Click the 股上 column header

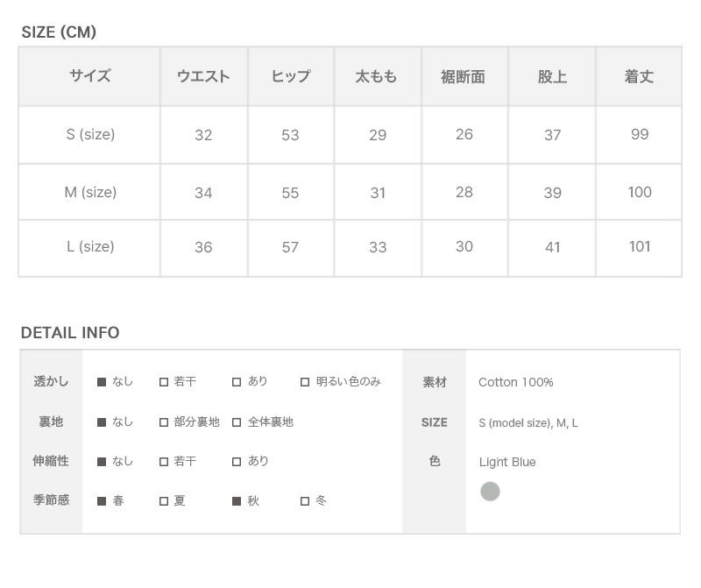tap(552, 77)
